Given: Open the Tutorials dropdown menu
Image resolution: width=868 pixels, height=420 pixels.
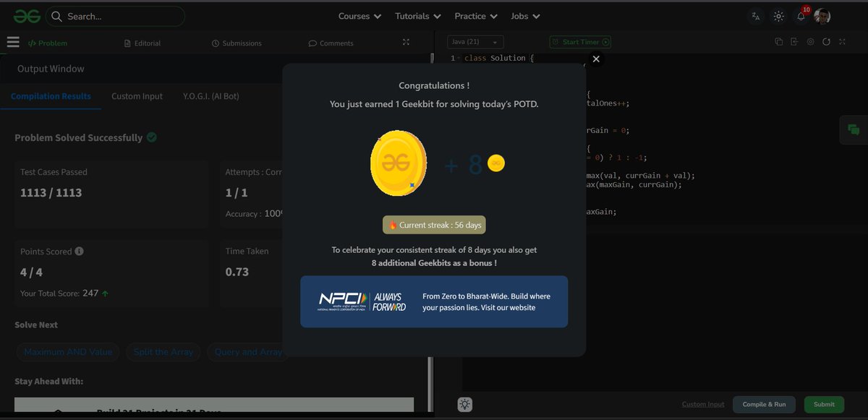Looking at the screenshot, I should (418, 16).
